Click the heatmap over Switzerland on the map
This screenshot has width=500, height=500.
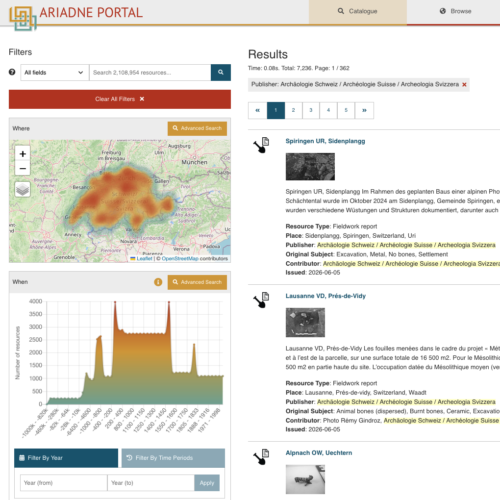122,197
